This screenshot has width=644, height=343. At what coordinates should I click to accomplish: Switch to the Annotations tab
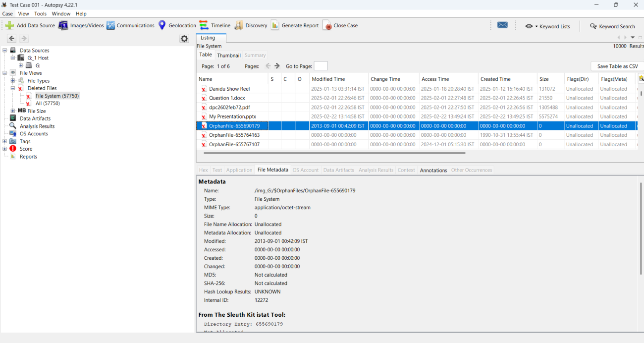tap(433, 170)
